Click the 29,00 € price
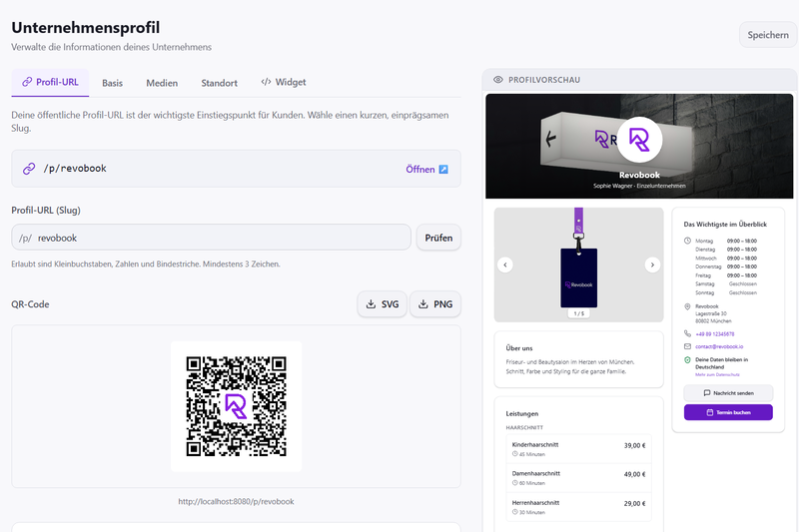This screenshot has width=799, height=532. pyautogui.click(x=634, y=503)
